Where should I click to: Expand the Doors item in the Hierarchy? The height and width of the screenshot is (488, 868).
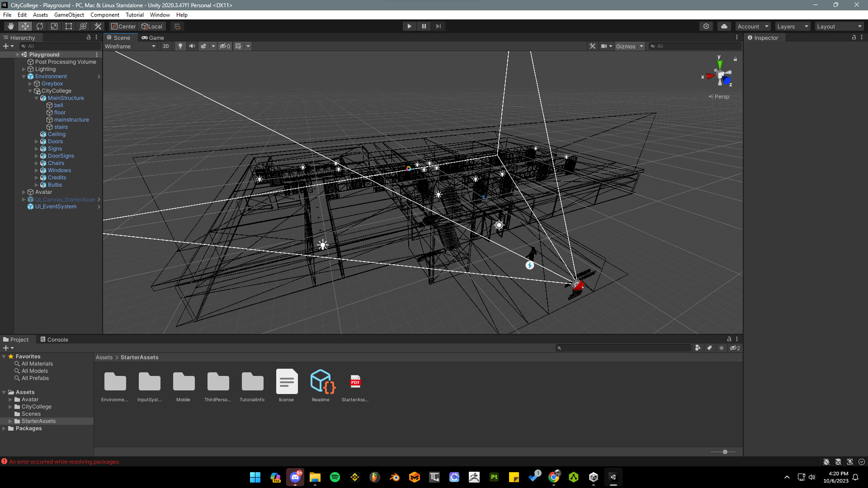36,141
